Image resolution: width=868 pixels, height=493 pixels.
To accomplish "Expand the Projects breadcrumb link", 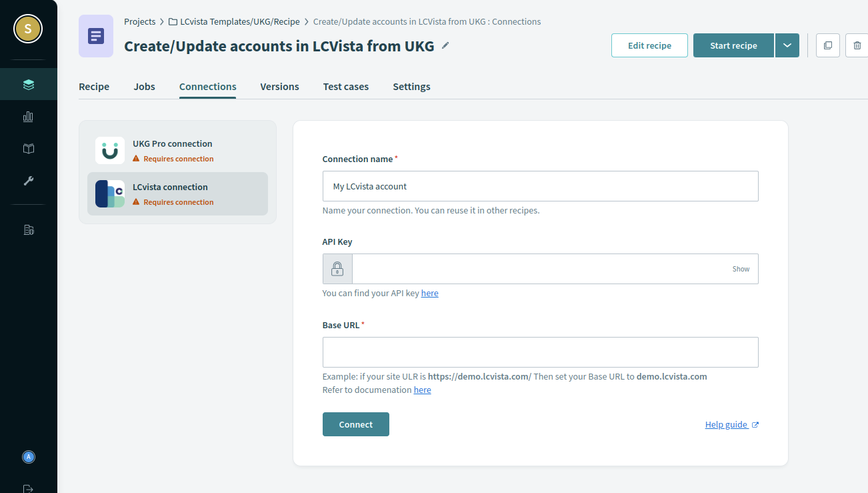I will click(x=139, y=21).
